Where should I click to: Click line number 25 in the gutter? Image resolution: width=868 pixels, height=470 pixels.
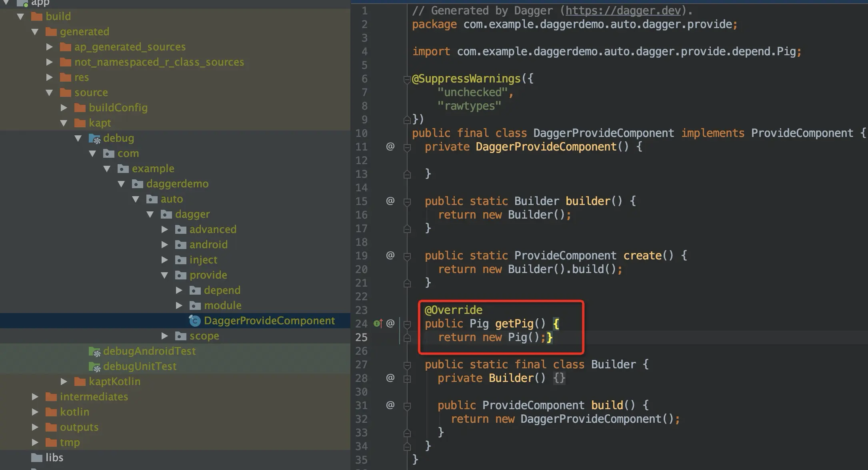click(361, 337)
